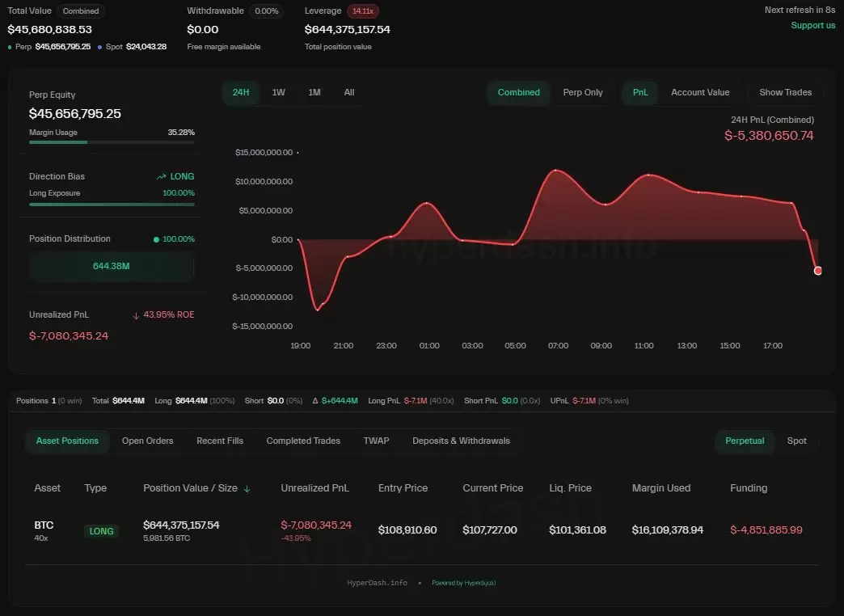Click the 644.38M position distribution bar
The height and width of the screenshot is (616, 844).
112,266
